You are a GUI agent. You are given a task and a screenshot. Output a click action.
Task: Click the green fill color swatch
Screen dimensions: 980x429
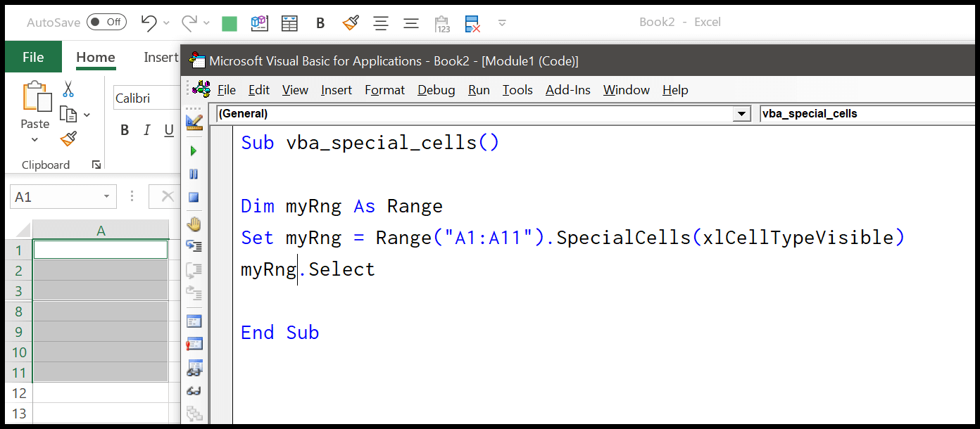click(229, 23)
